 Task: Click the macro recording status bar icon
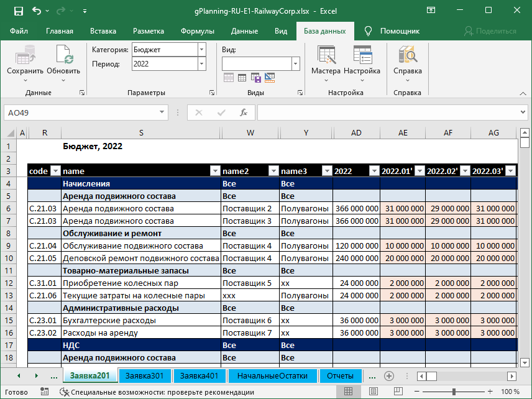pyautogui.click(x=45, y=392)
